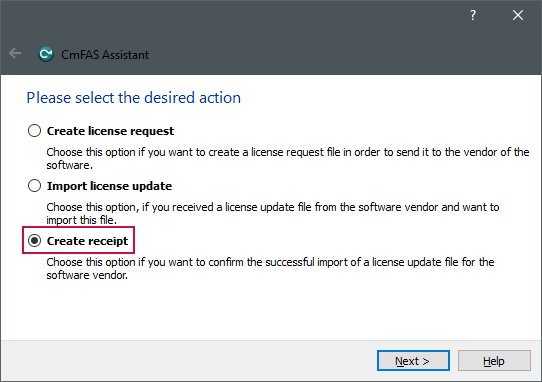Screen dimensions: 542x382
Task: Click the CmFAS Assistant title text
Action: (x=105, y=55)
